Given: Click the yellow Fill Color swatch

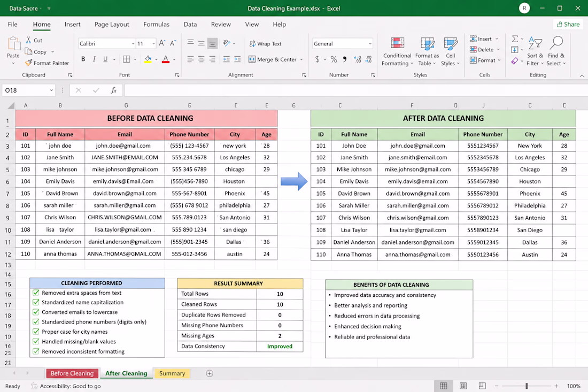Looking at the screenshot, I should click(x=148, y=59).
